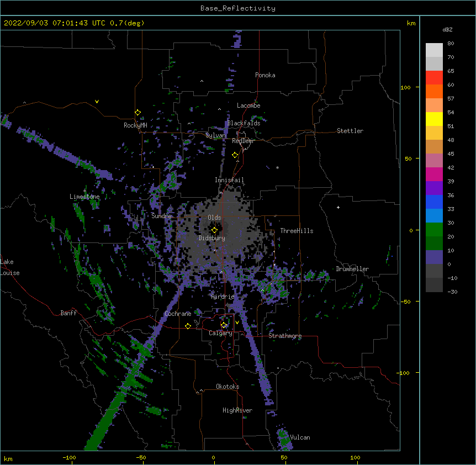
Task: Click the yellow marker south of RedDeer
Action: (235, 155)
